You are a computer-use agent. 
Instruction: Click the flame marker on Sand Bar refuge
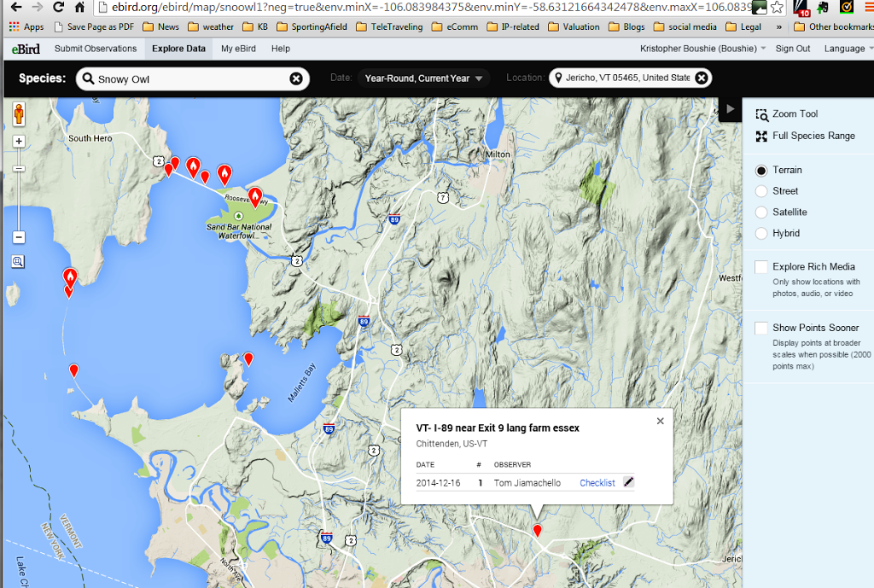tap(255, 197)
